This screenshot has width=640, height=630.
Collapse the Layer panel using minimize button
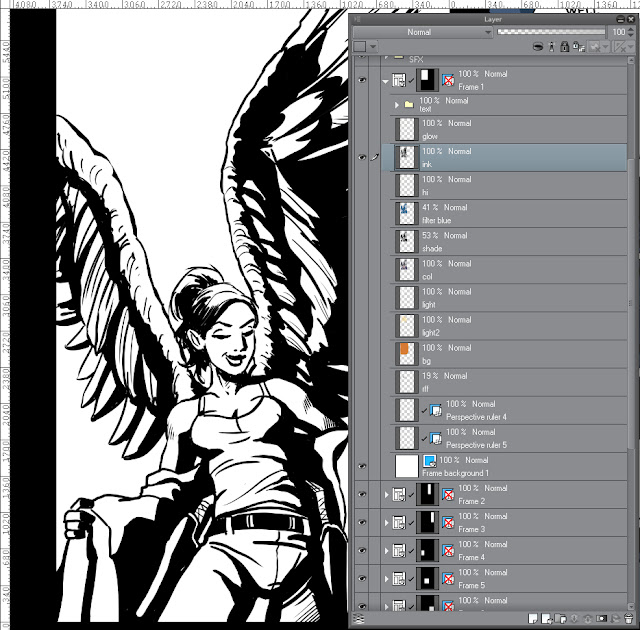pyautogui.click(x=621, y=19)
